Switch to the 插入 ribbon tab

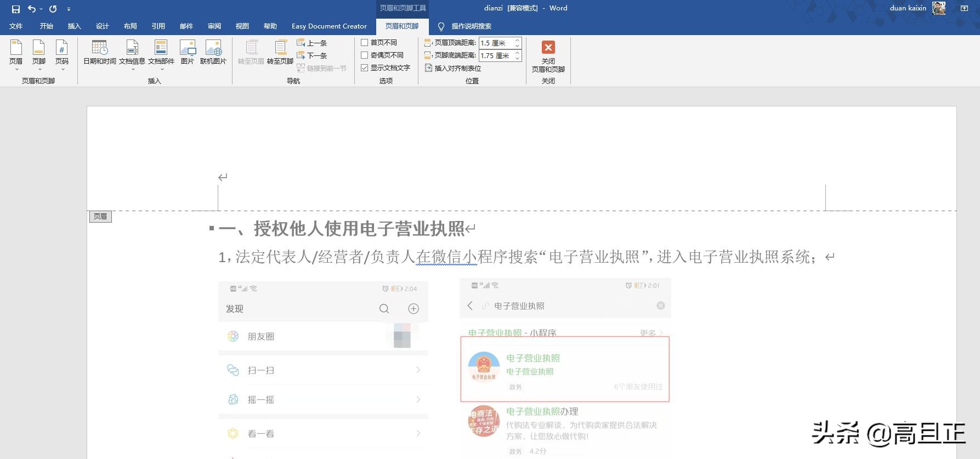(x=74, y=26)
